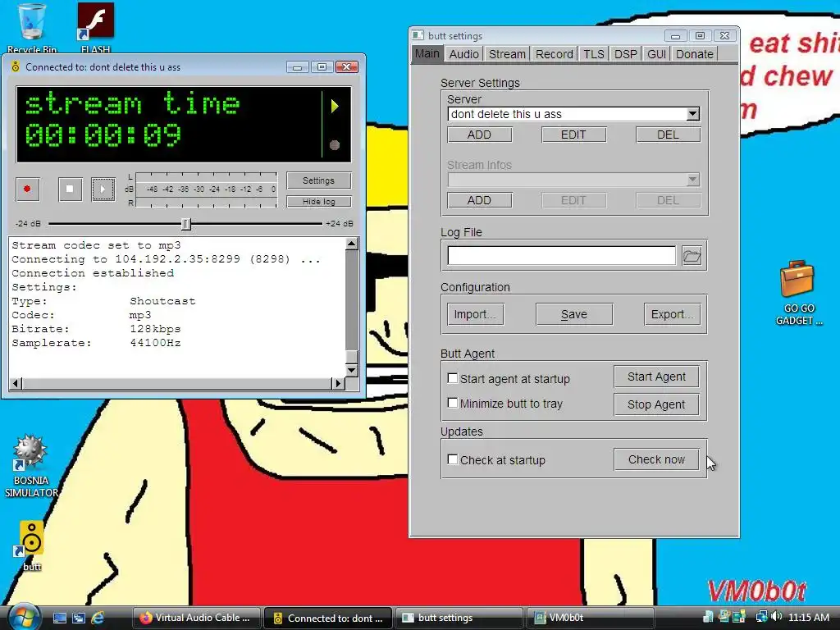Viewport: 840px width, 630px height.
Task: Click Start Agent button
Action: 656,377
